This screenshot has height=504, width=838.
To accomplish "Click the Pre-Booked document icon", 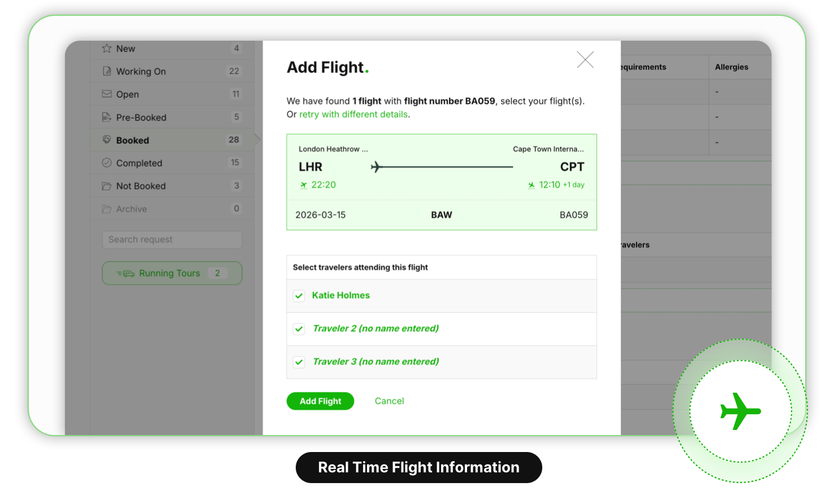I will (106, 117).
